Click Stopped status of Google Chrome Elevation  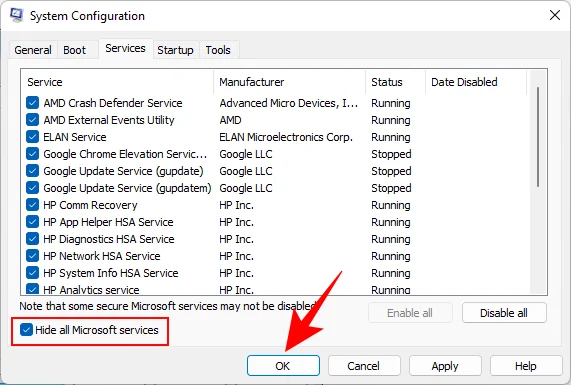click(x=391, y=154)
